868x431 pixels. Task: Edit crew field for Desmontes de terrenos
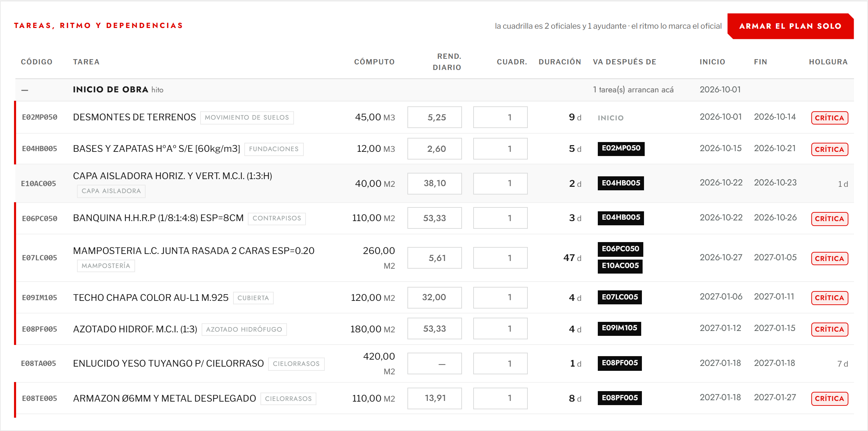tap(500, 117)
